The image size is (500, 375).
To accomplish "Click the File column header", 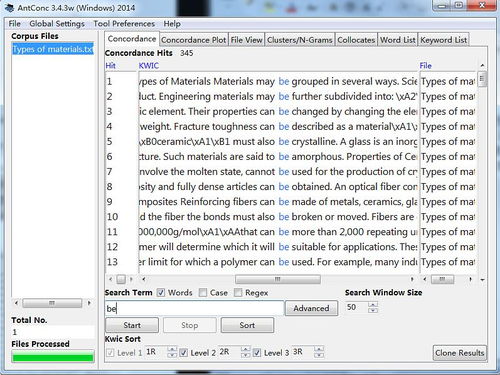I will point(426,66).
